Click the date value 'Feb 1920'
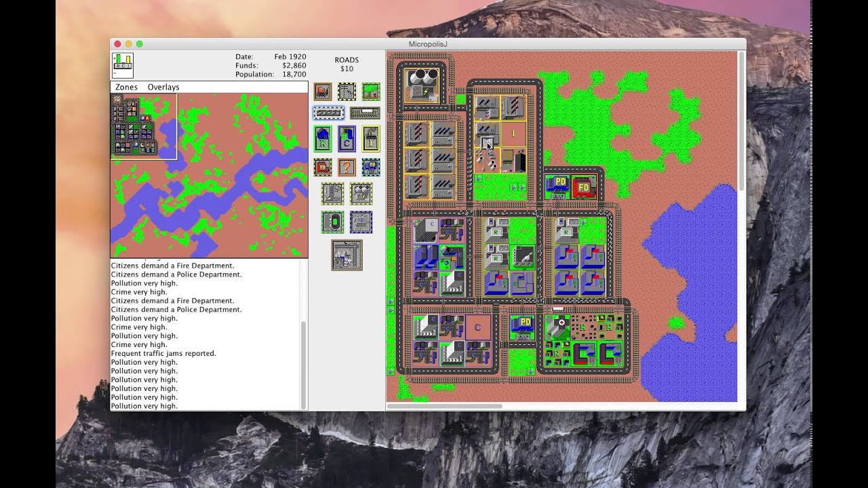868x488 pixels. coord(290,57)
